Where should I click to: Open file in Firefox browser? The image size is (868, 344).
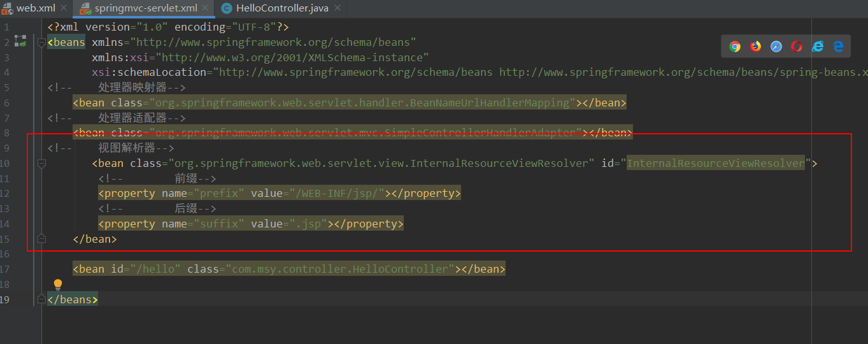pyautogui.click(x=755, y=47)
